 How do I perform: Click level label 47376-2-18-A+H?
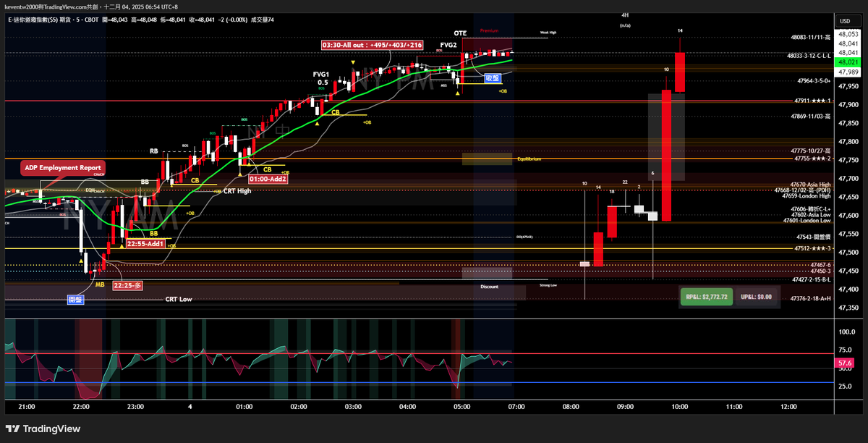[x=811, y=298]
